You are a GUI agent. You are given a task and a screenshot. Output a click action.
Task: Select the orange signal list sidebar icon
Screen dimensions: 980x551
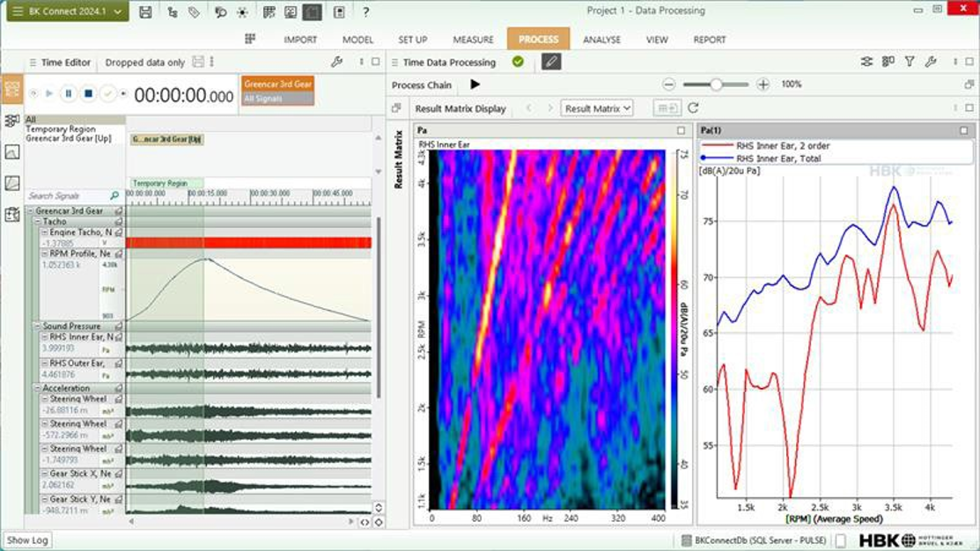coord(11,89)
